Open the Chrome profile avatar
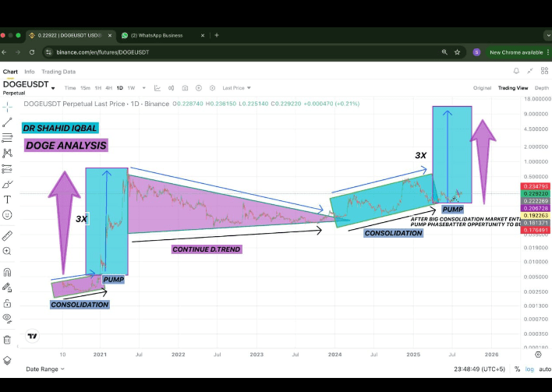The image size is (552, 392). pyautogui.click(x=476, y=52)
